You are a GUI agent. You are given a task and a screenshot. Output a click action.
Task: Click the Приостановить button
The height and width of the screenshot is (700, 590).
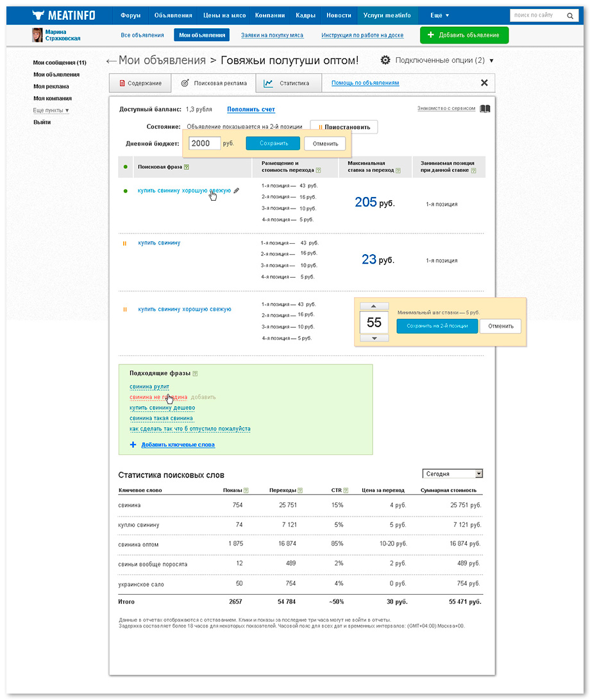[x=344, y=127]
